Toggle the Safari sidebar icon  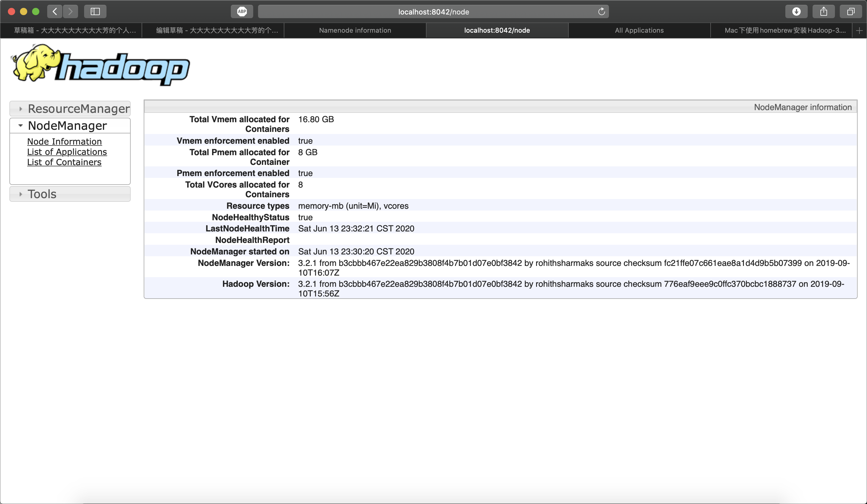(95, 12)
